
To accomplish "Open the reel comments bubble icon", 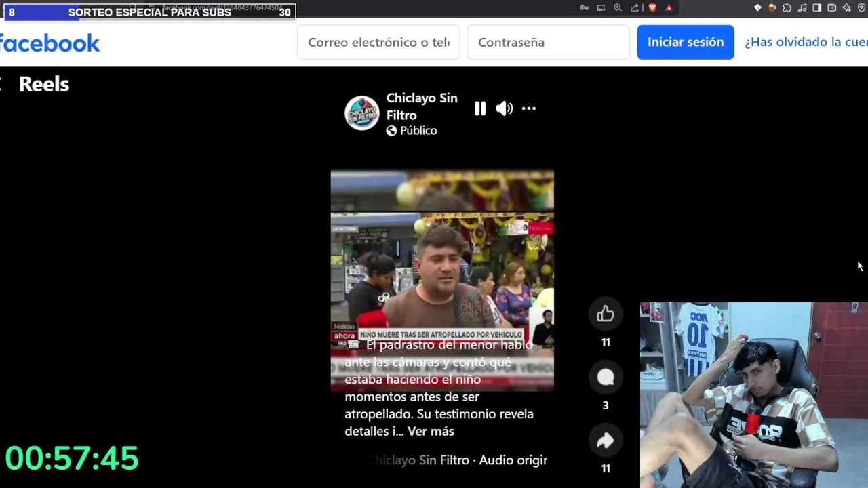I will point(606,378).
